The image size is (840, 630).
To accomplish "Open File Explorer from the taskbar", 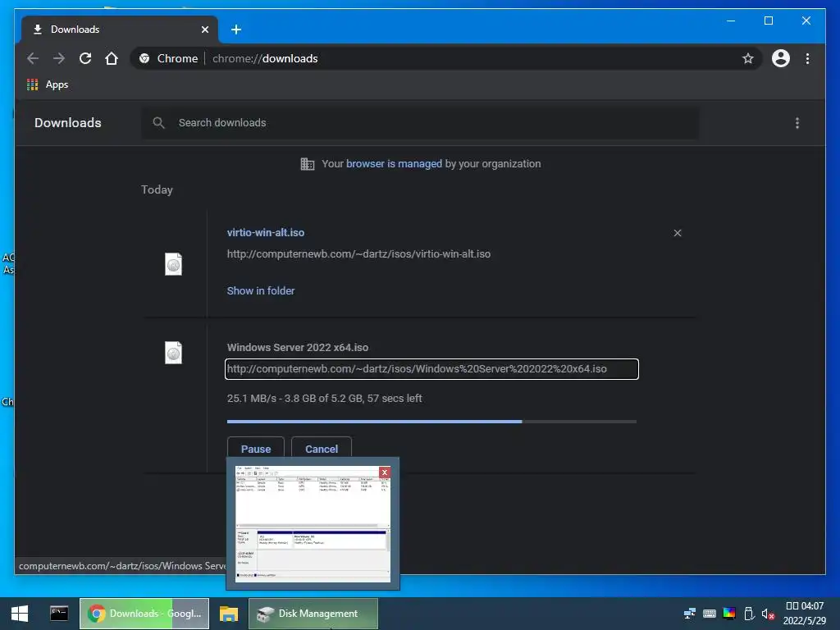I will click(x=229, y=614).
